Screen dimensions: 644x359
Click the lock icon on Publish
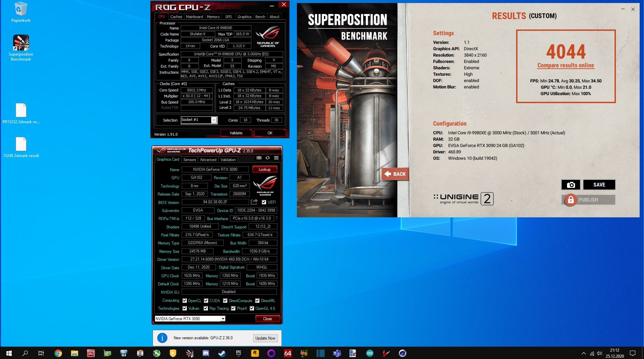571,200
